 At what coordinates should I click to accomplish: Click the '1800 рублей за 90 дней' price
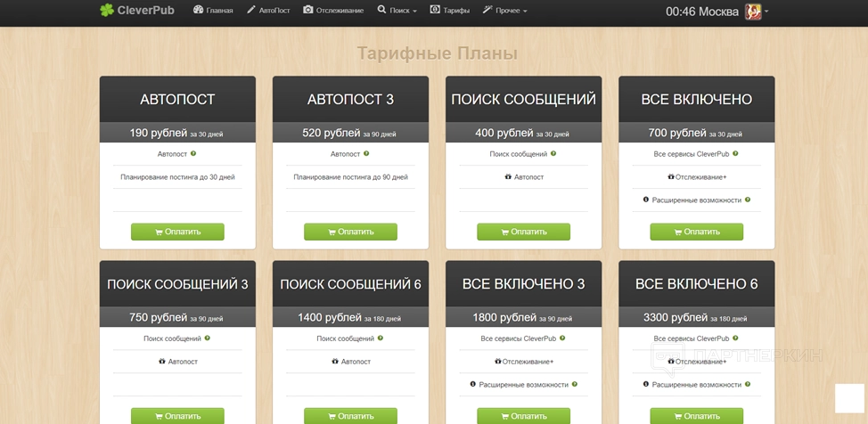pyautogui.click(x=522, y=318)
